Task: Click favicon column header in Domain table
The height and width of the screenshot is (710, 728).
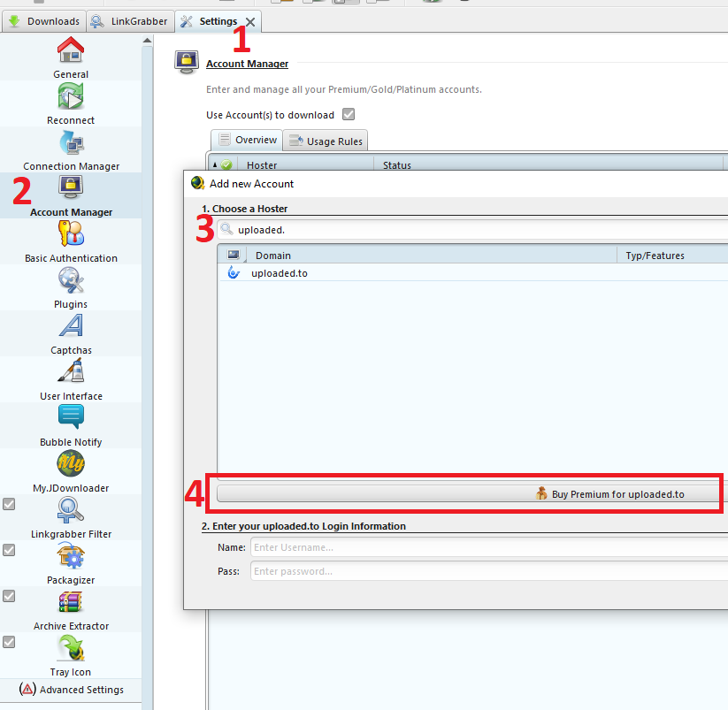Action: (233, 255)
